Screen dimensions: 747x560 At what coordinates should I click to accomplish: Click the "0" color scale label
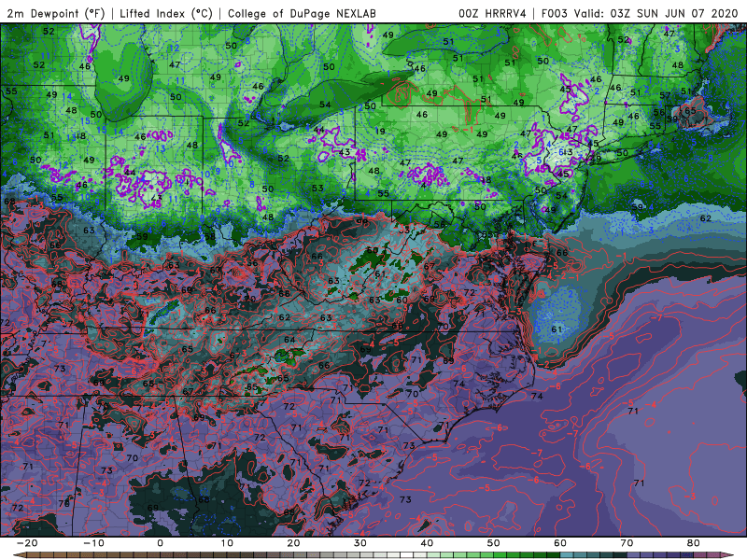point(160,543)
